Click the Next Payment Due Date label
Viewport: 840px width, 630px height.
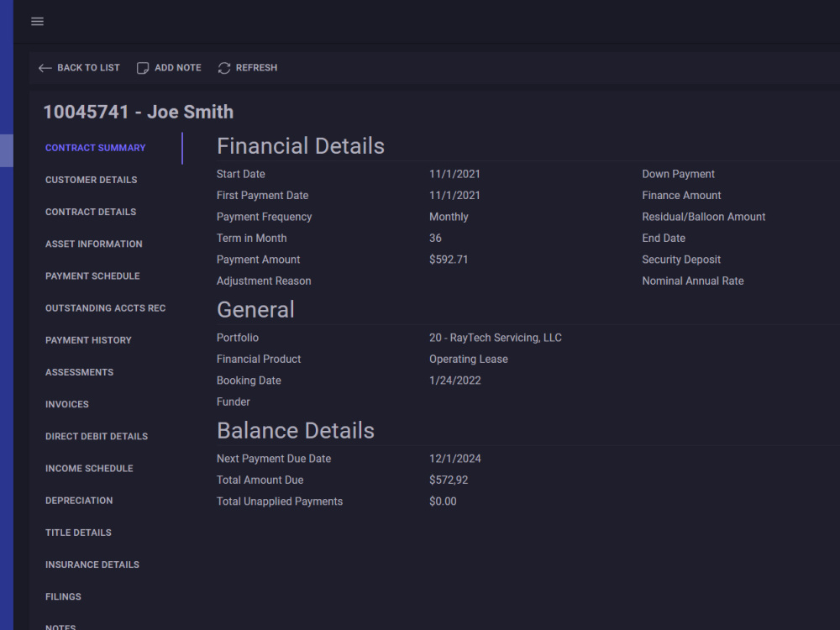[274, 459]
